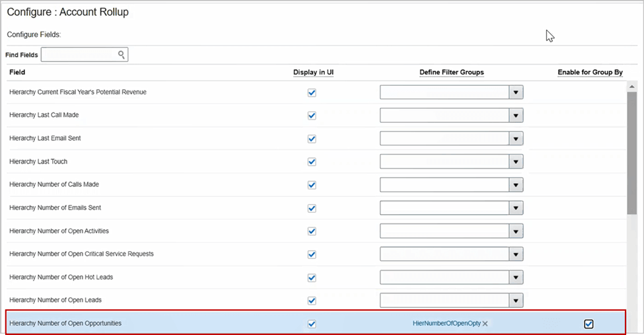Select the Hierarchy Number of Open Opportunities field

coord(65,324)
